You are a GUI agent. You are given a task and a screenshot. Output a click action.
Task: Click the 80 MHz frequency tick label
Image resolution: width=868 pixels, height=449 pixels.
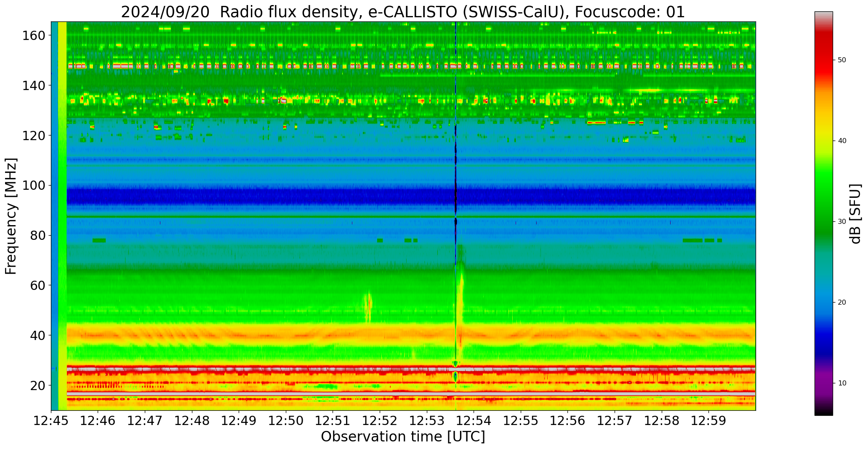(x=37, y=236)
